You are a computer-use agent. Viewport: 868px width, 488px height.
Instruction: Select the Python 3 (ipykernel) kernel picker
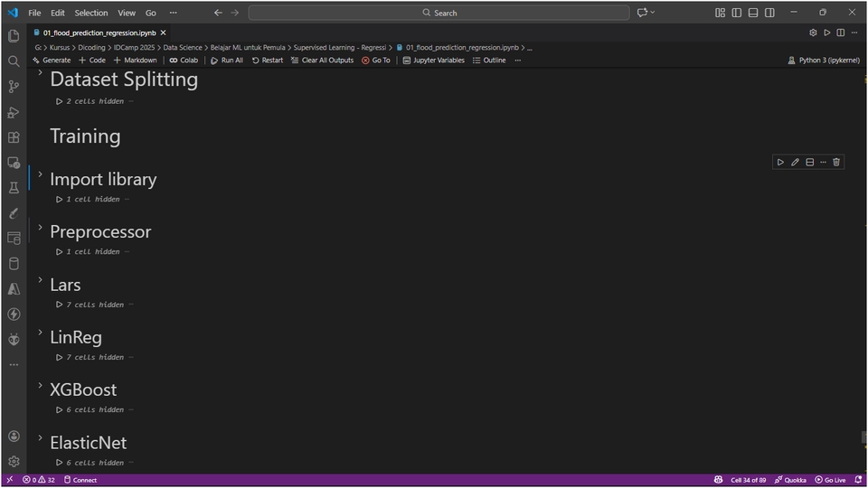click(824, 61)
